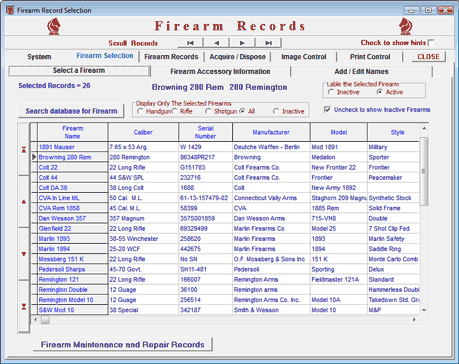
Task: Open the System tab
Action: 39,57
